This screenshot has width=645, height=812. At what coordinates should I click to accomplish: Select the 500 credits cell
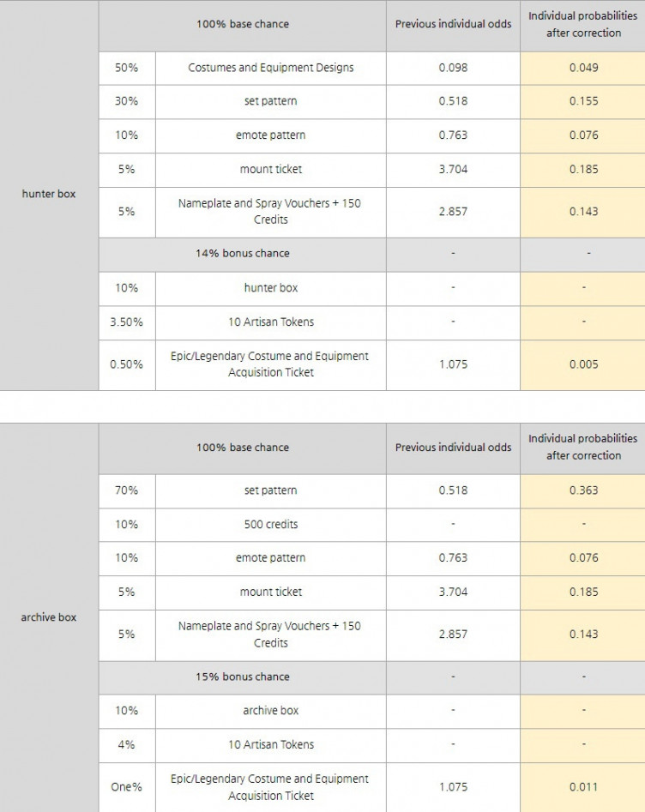point(270,525)
